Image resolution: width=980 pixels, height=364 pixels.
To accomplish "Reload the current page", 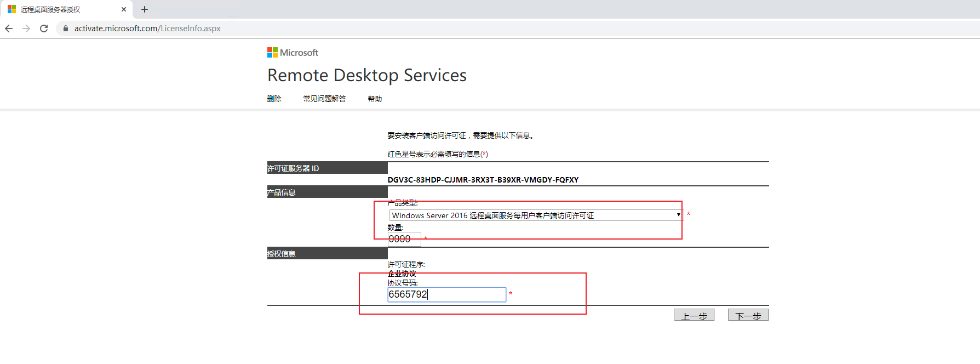I will pos(44,29).
